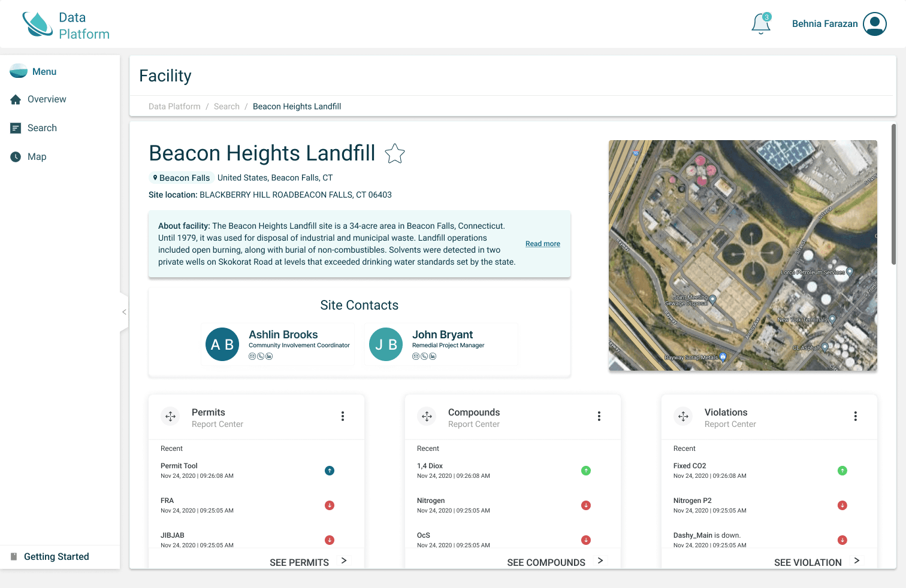Open SEE PERMITS link

click(x=299, y=563)
